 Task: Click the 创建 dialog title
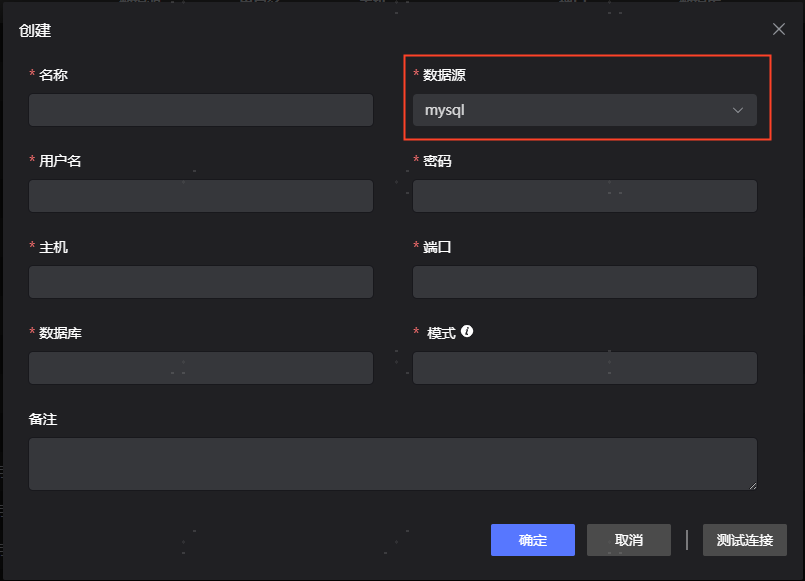35,30
